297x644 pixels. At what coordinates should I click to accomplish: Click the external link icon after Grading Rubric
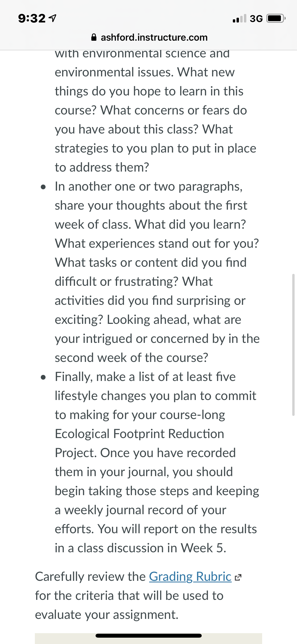click(238, 578)
